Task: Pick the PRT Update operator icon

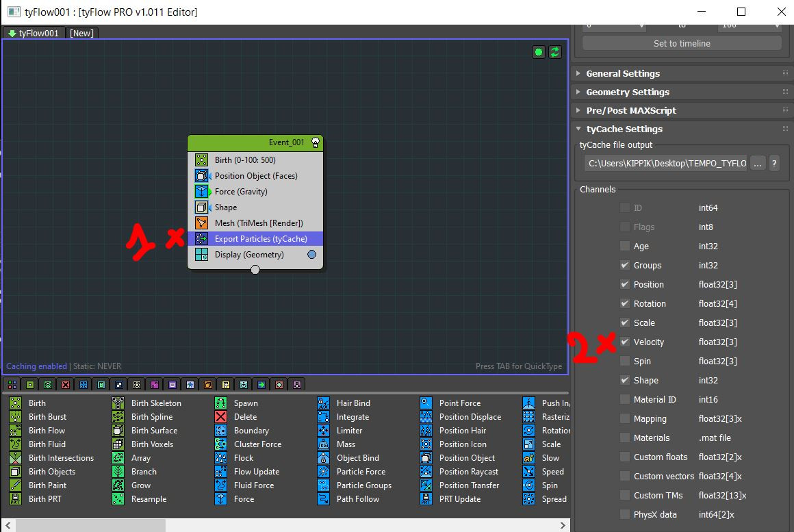Action: (x=426, y=498)
